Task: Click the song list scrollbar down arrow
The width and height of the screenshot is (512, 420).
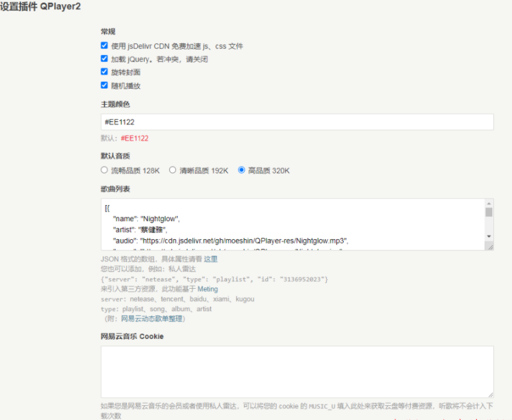Action: [488, 237]
